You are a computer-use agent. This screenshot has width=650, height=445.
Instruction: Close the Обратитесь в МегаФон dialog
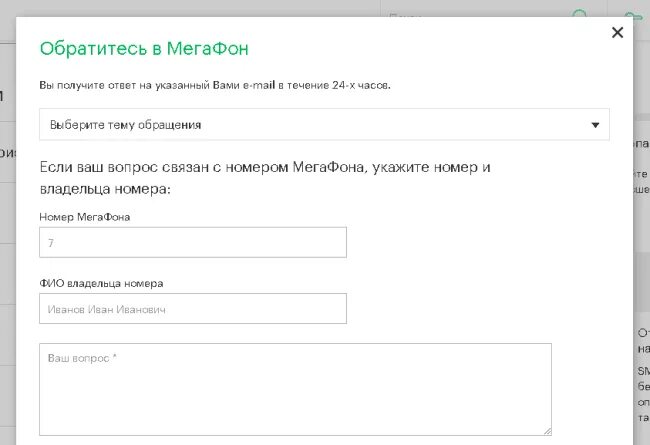click(617, 32)
